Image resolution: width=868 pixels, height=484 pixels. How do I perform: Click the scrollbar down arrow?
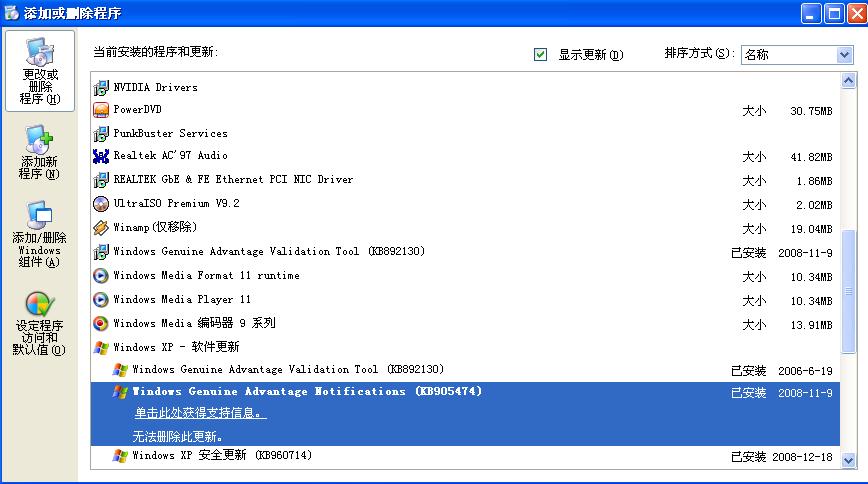848,460
